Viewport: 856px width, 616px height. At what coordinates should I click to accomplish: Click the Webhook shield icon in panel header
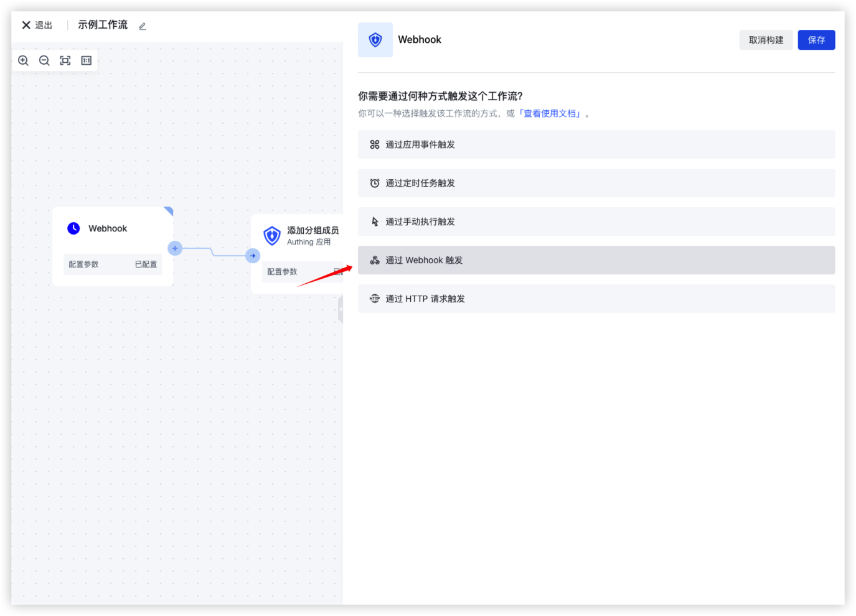click(375, 40)
